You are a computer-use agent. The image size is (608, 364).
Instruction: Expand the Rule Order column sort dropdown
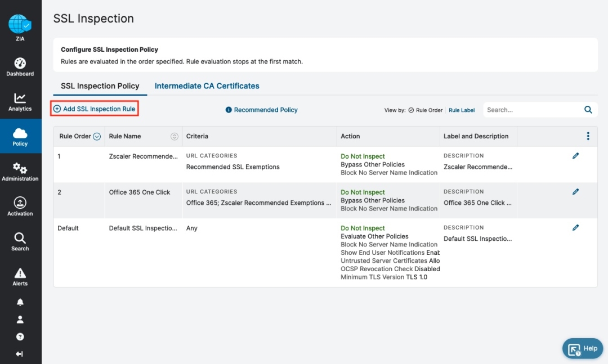pos(97,136)
